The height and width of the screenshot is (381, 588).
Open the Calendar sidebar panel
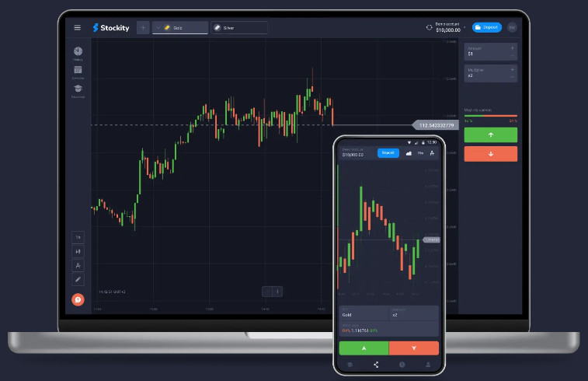pos(78,72)
